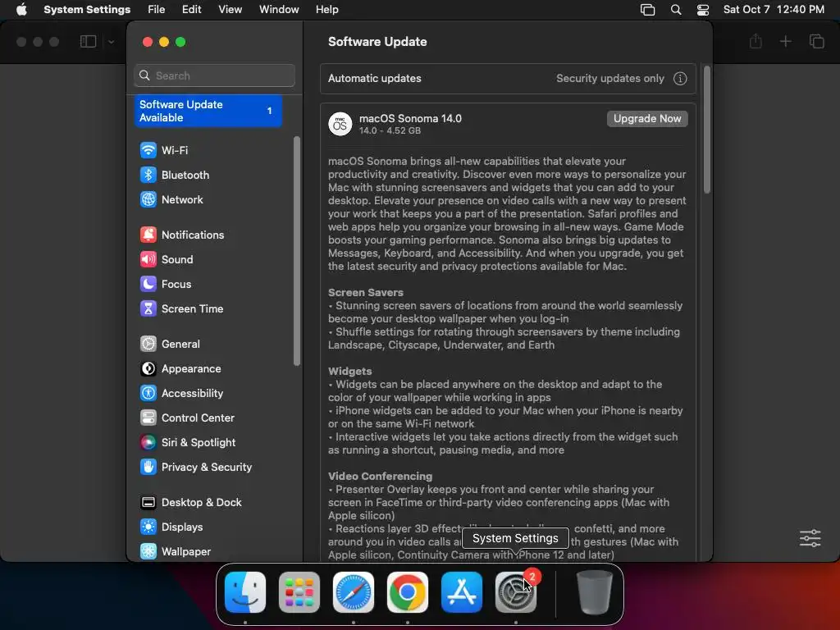Open the System Settings app menu

(x=87, y=10)
